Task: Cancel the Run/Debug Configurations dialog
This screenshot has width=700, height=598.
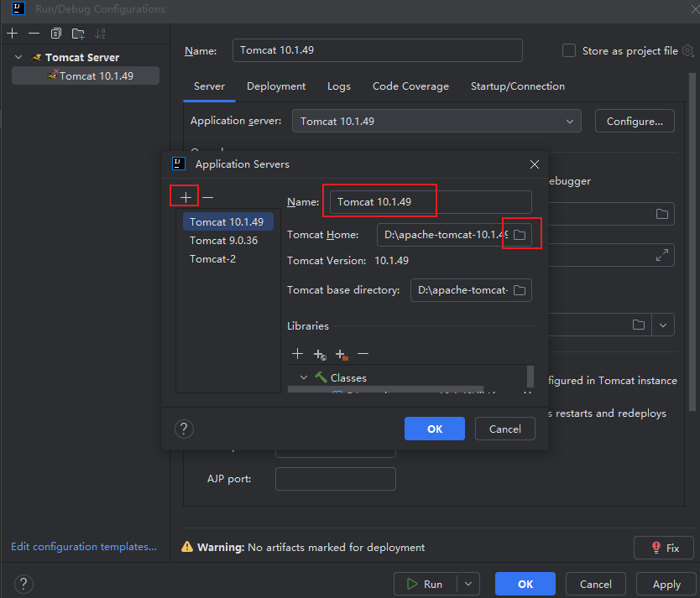Action: click(x=596, y=584)
